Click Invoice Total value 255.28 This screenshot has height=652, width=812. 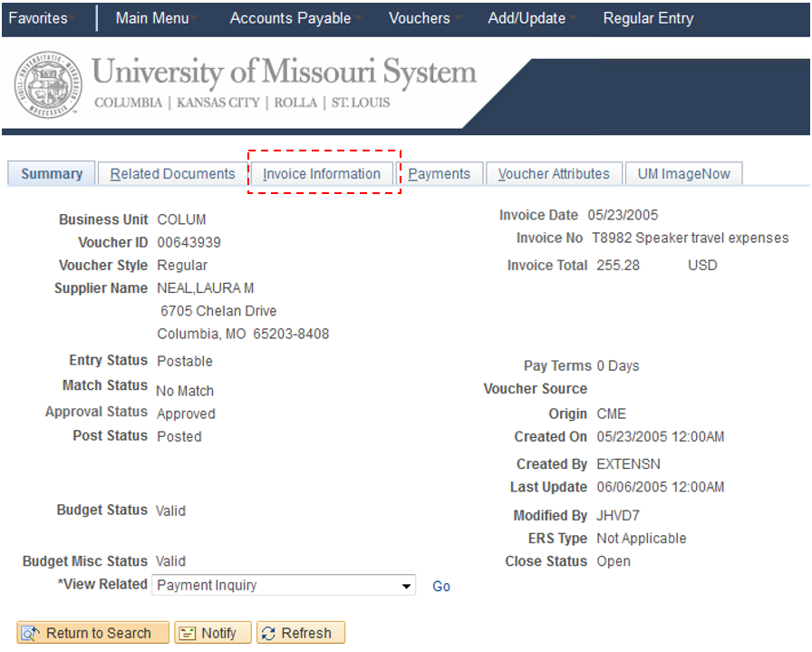[x=618, y=266]
